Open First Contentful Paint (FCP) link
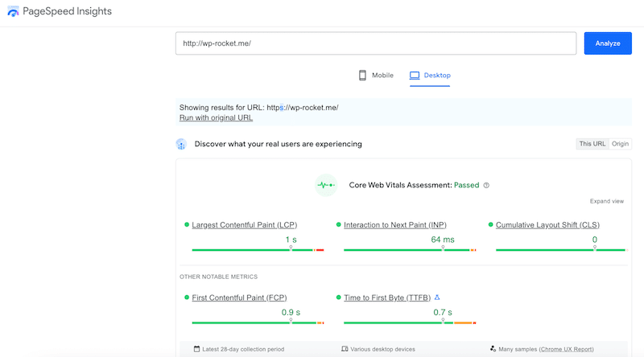 239,297
